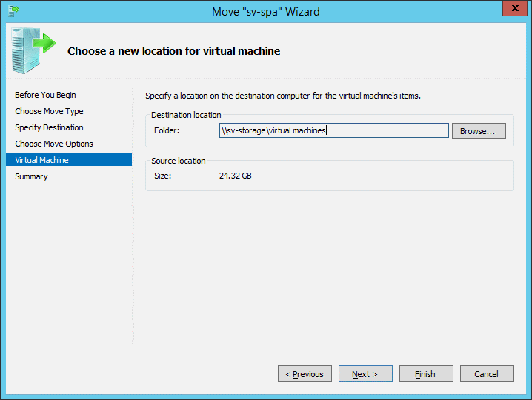The image size is (532, 400).
Task: Click the Source location group label
Action: (x=179, y=161)
